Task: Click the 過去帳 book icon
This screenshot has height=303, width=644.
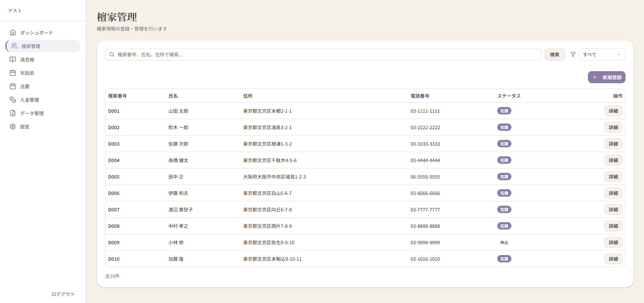Action: click(x=13, y=59)
